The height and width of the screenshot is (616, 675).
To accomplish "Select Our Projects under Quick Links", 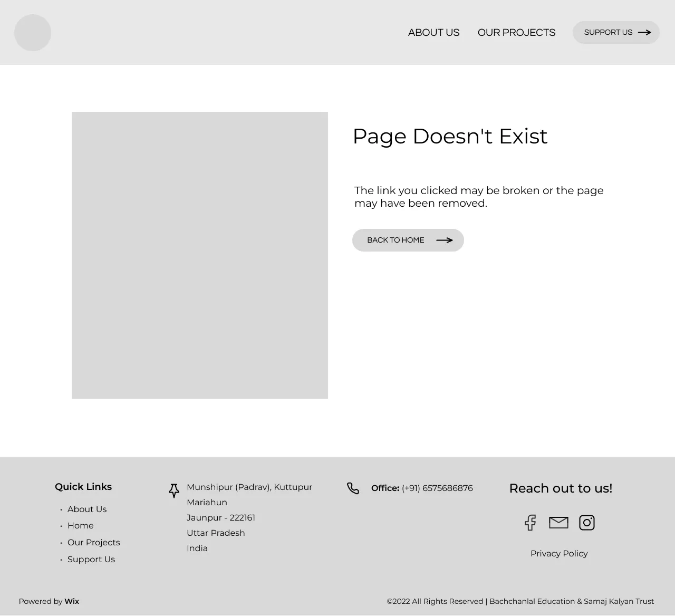I will (93, 542).
